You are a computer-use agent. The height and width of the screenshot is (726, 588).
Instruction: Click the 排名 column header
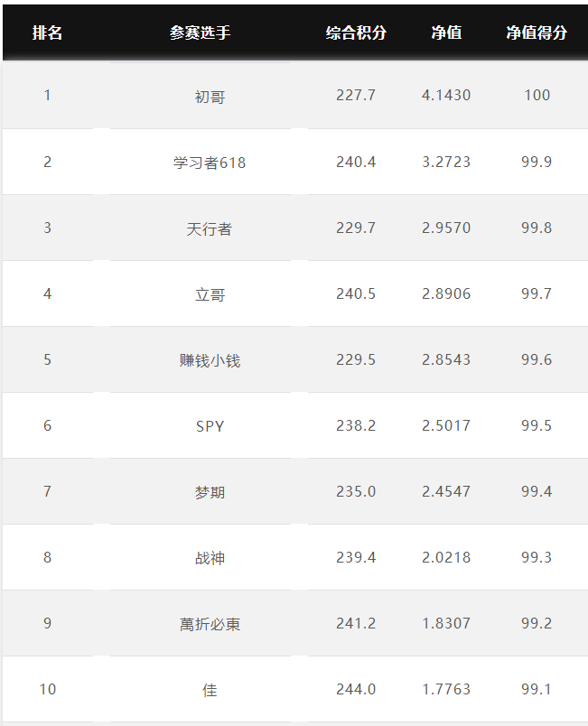[x=47, y=33]
